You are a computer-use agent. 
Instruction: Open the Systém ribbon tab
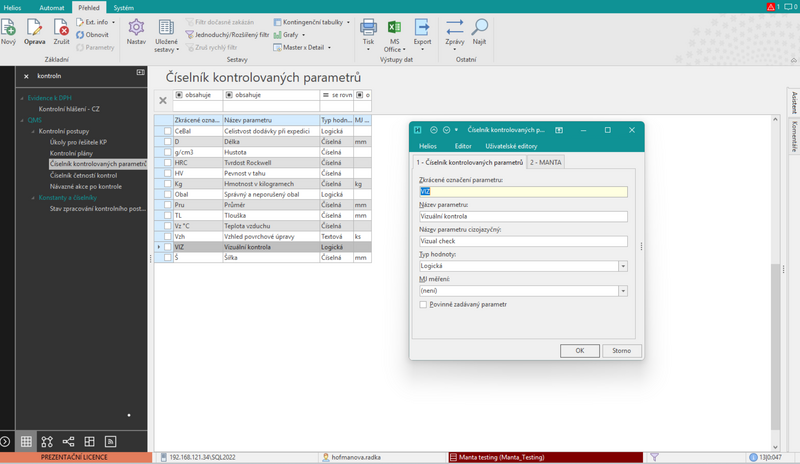tap(123, 8)
